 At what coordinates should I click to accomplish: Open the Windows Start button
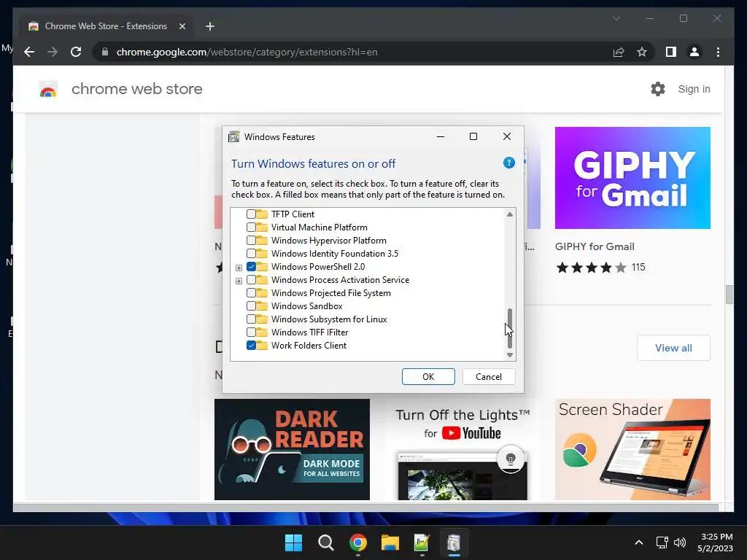[x=293, y=542]
